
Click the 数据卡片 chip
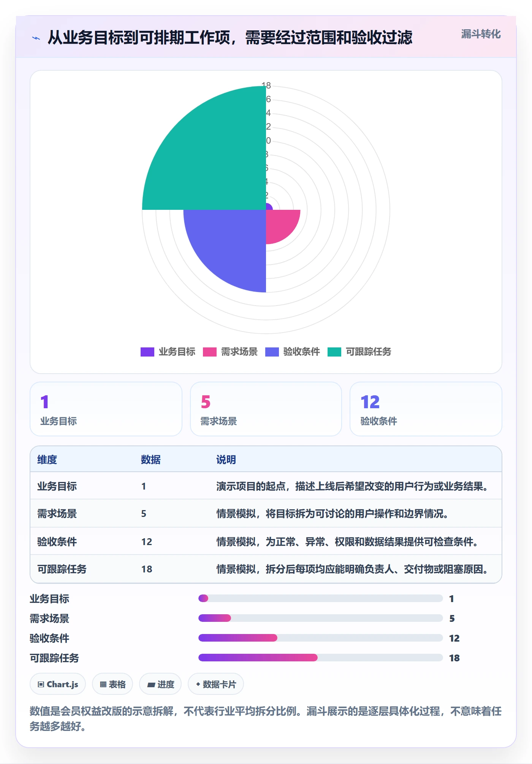216,684
